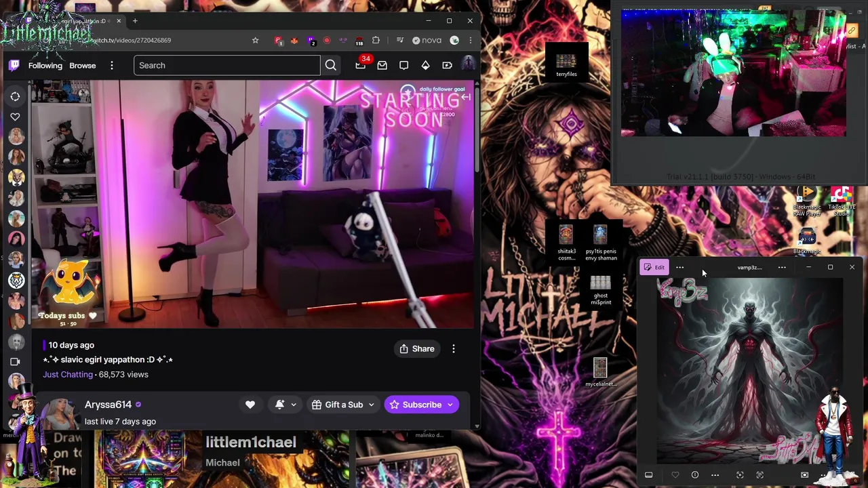The image size is (868, 488).
Task: Click the Gift a Sub button
Action: tap(342, 405)
